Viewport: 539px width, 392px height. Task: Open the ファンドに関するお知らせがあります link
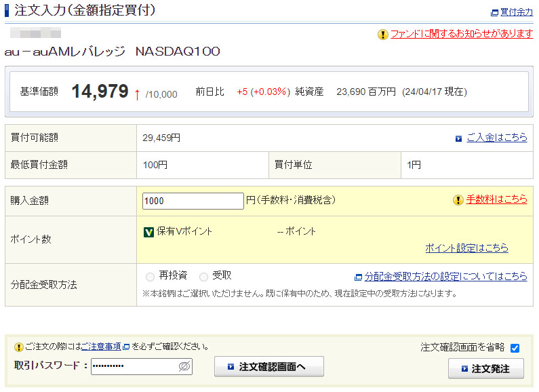tap(462, 34)
